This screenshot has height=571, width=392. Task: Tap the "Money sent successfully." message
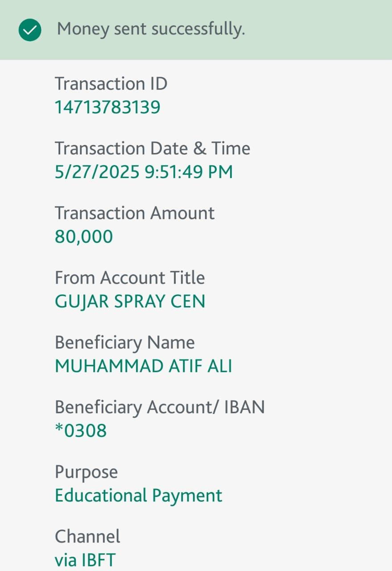point(151,29)
